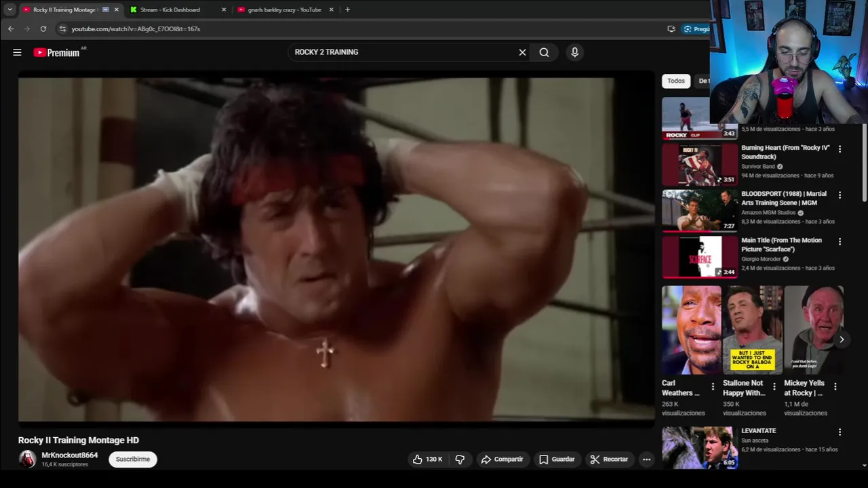
Task: View site information icon in address bar
Action: click(62, 29)
